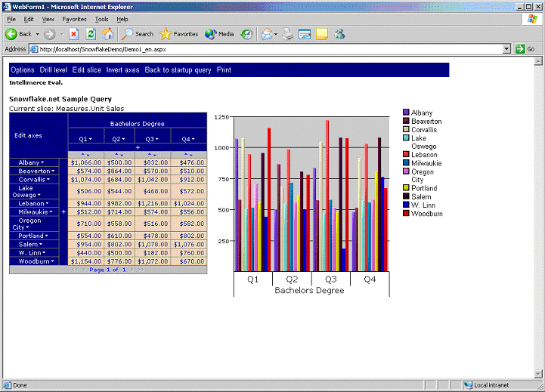Click the Portland yellow legend swatch

point(406,188)
